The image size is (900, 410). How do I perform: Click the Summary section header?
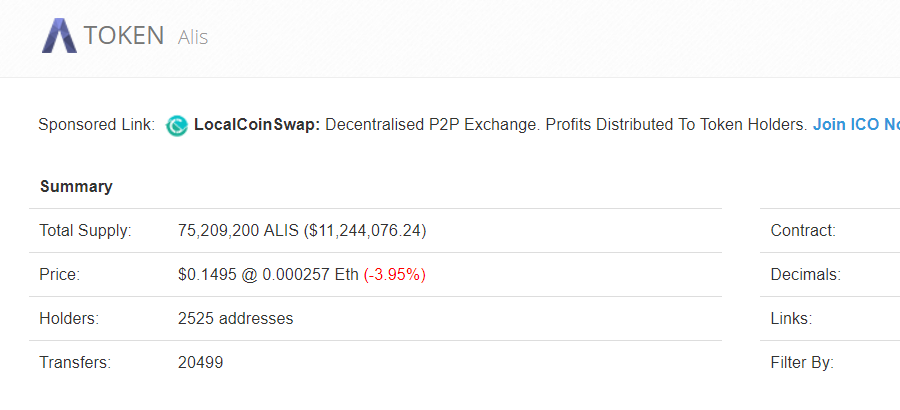click(x=76, y=186)
